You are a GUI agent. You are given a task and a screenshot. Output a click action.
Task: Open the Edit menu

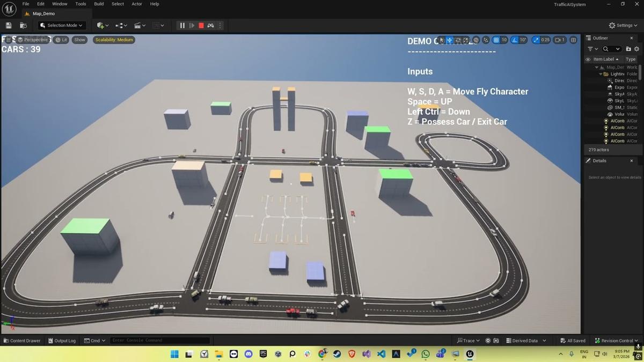[41, 4]
